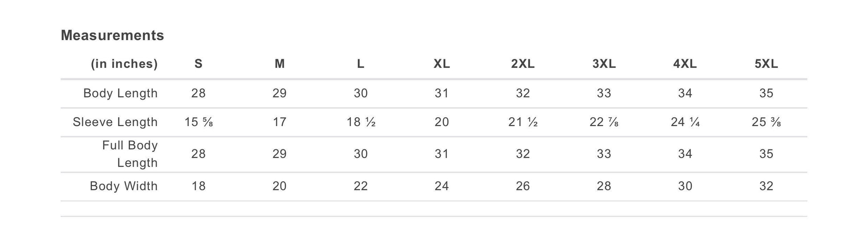
Task: Select the L sleeve length value 18 ½
Action: click(x=361, y=122)
